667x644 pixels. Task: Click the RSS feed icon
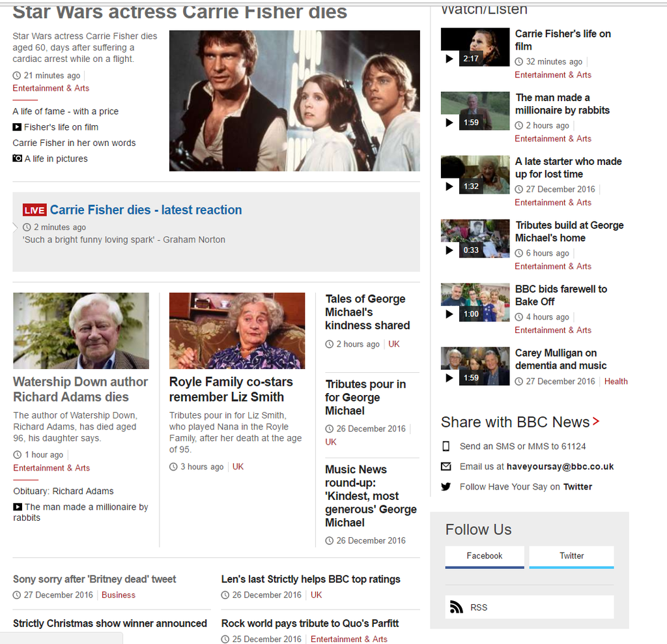point(456,607)
